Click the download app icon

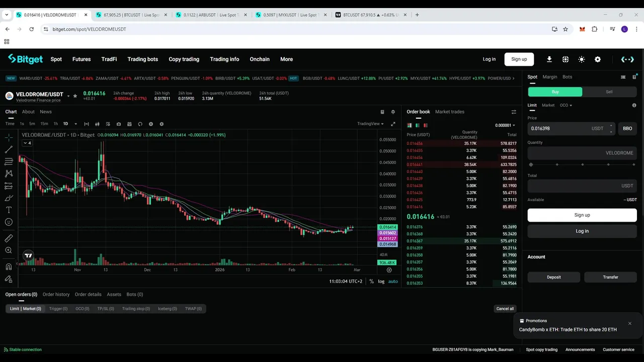(x=549, y=59)
